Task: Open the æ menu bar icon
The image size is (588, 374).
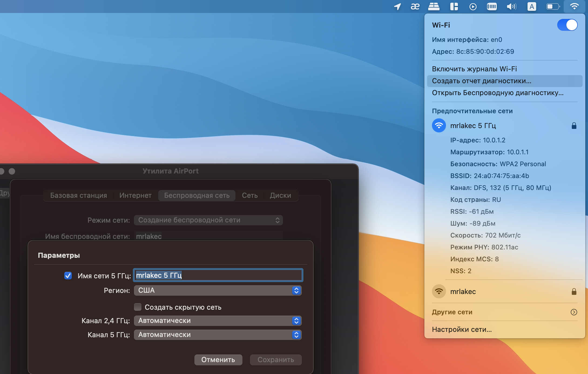Action: (x=415, y=6)
